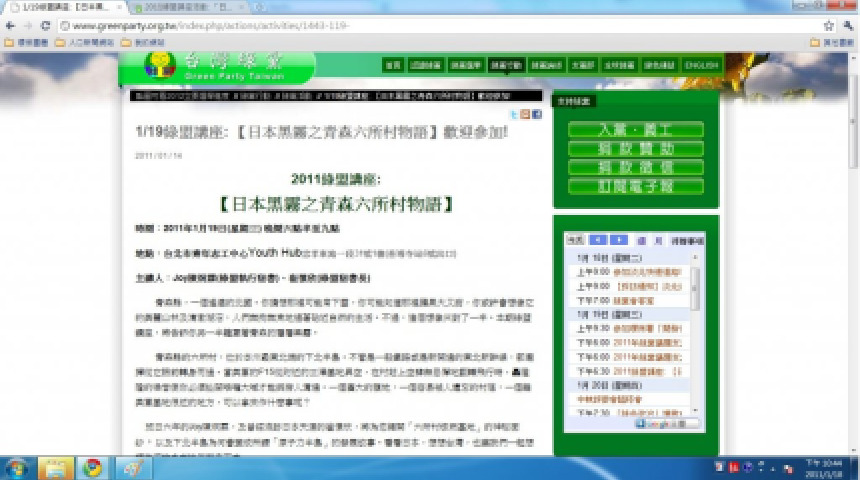The width and height of the screenshot is (860, 480).
Task: Click the 入黨・義工 green button
Action: [635, 130]
